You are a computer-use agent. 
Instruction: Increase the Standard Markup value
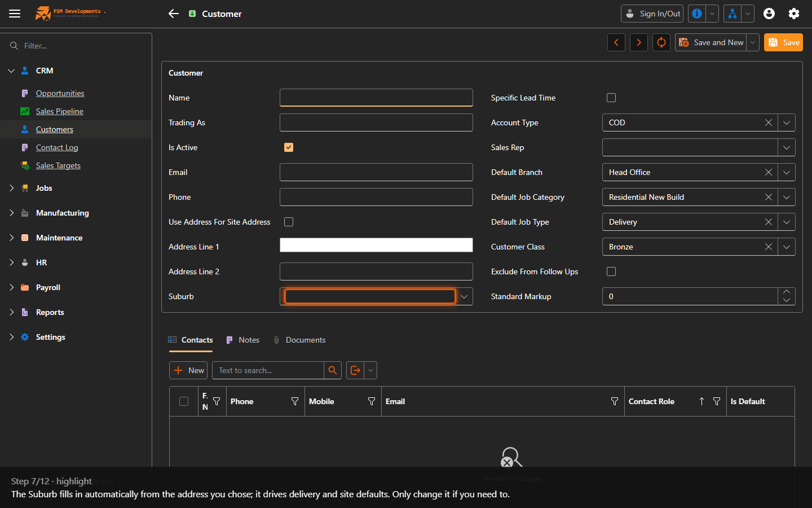[787, 292]
